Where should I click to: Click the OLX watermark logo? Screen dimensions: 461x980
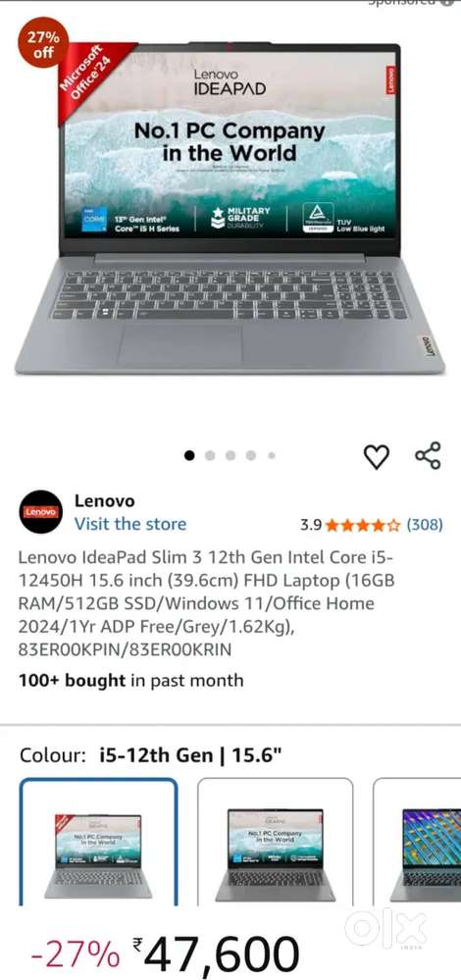pyautogui.click(x=385, y=927)
